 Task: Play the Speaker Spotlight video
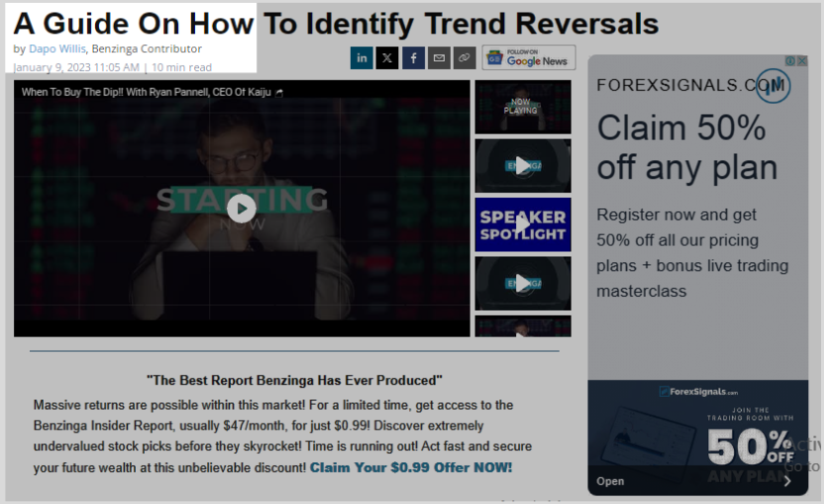[523, 225]
